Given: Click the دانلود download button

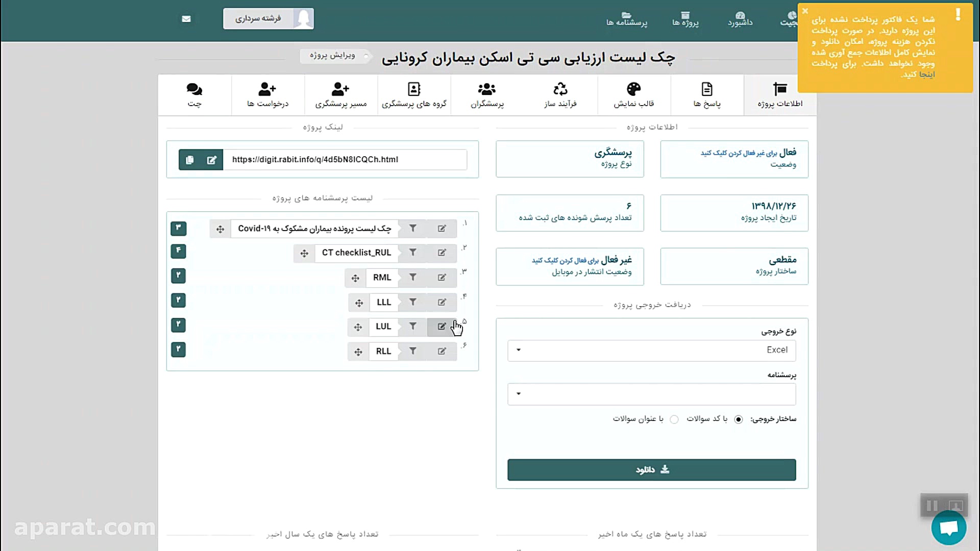Looking at the screenshot, I should 651,469.
